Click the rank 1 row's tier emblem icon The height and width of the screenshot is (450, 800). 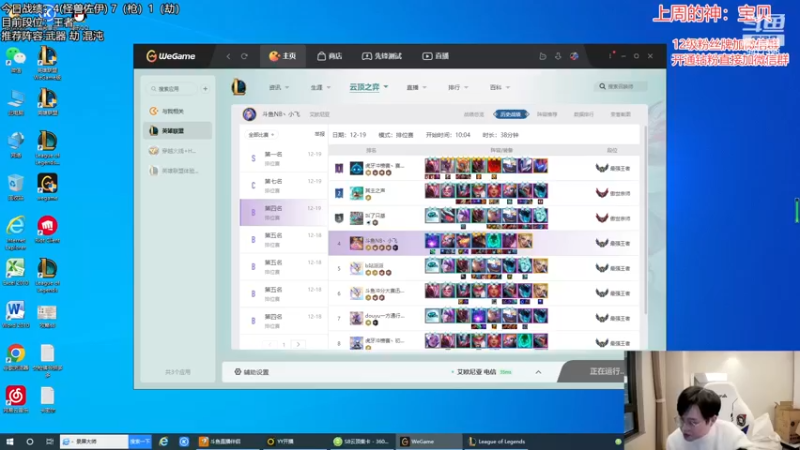tap(602, 168)
